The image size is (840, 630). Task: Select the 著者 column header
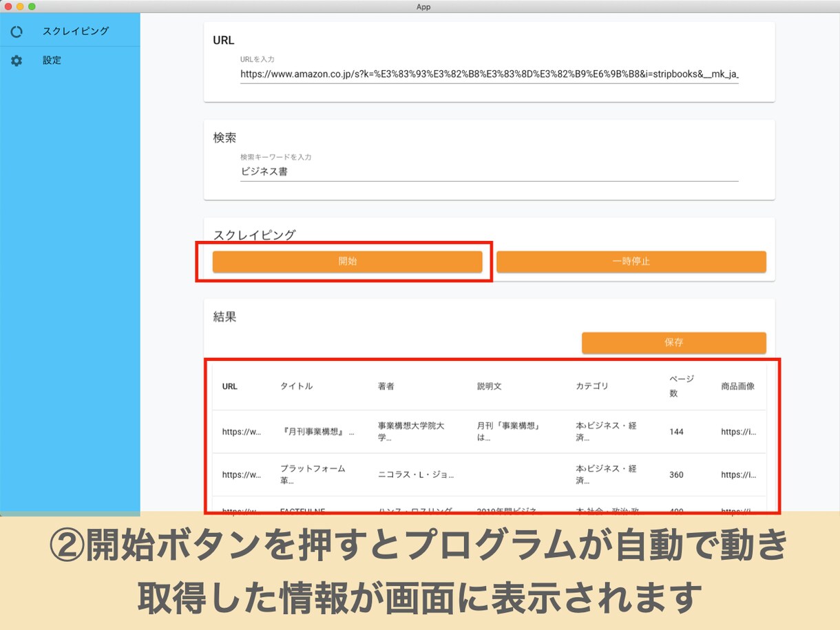click(x=386, y=386)
